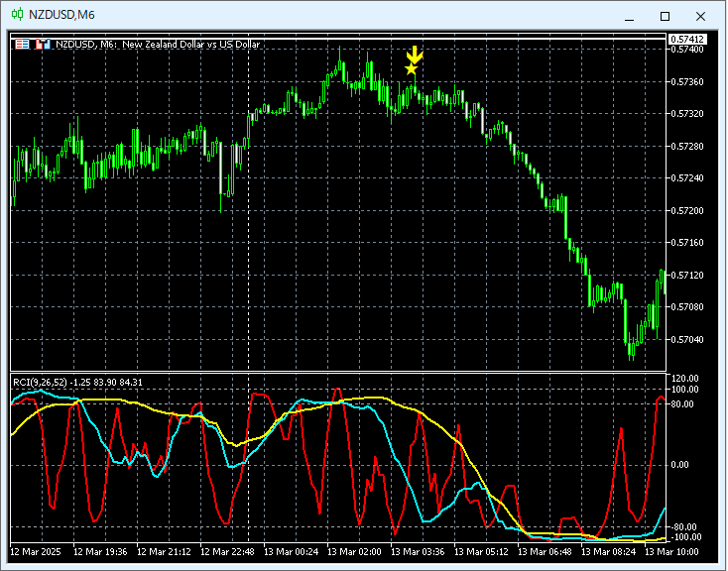Click the 0.57200 price axis label
The height and width of the screenshot is (571, 728).
coord(687,211)
